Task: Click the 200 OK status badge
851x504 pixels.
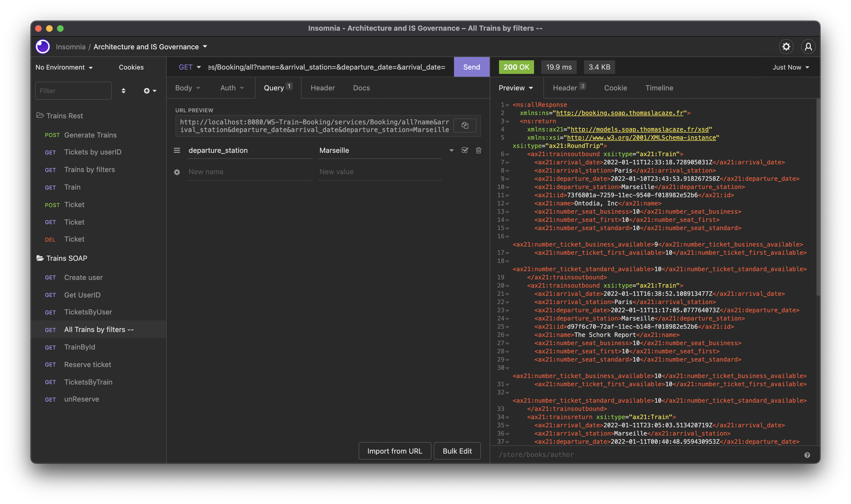Action: tap(516, 67)
